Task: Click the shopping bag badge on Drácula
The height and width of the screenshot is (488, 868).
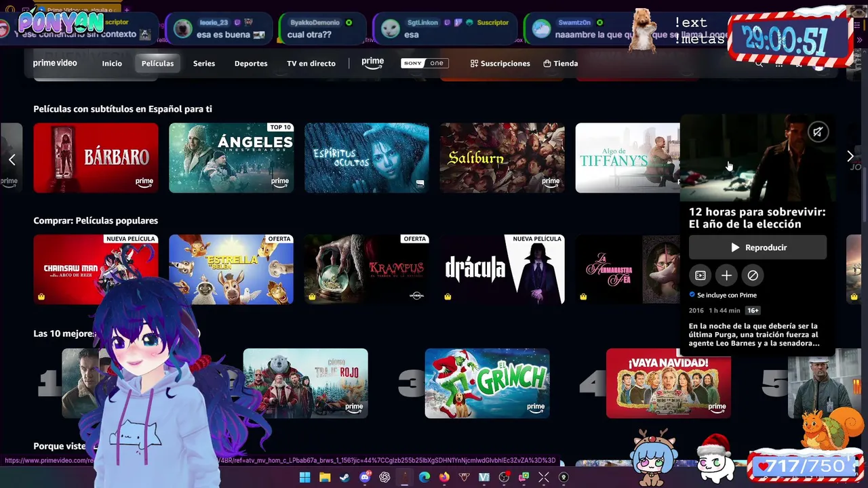Action: coord(448,297)
